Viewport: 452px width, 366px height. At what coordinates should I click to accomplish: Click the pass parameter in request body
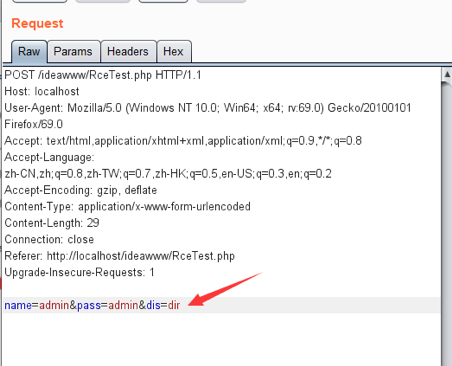[x=89, y=305]
